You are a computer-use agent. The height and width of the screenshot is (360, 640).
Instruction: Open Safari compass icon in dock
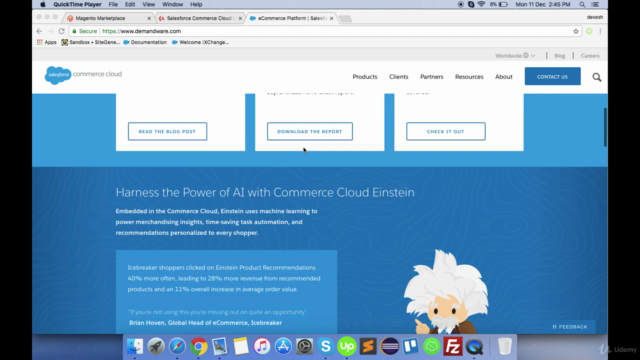pyautogui.click(x=177, y=346)
